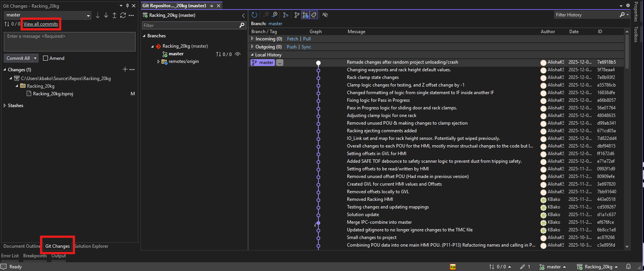644x271 pixels.
Task: Click the hidden-eye icon in history toolbar
Action: click(x=325, y=15)
